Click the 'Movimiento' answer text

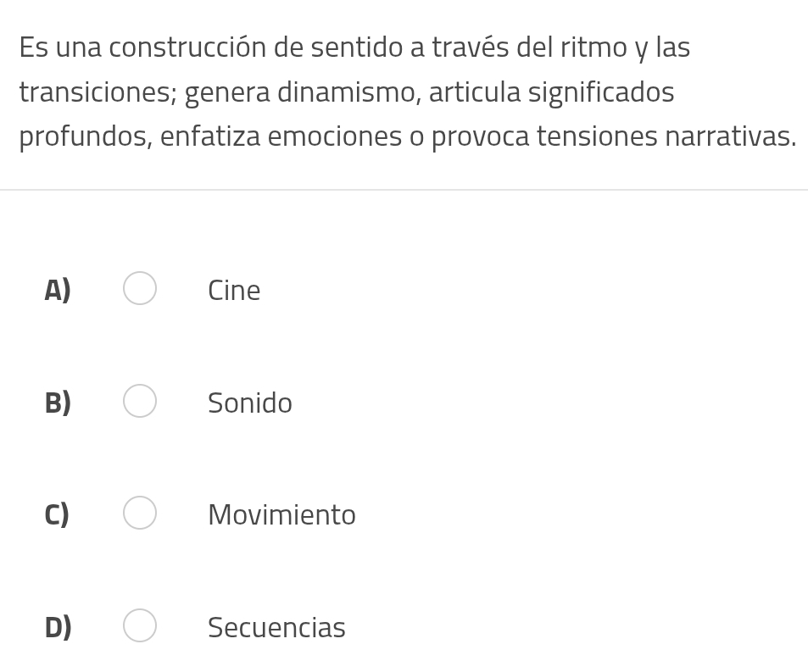[281, 515]
